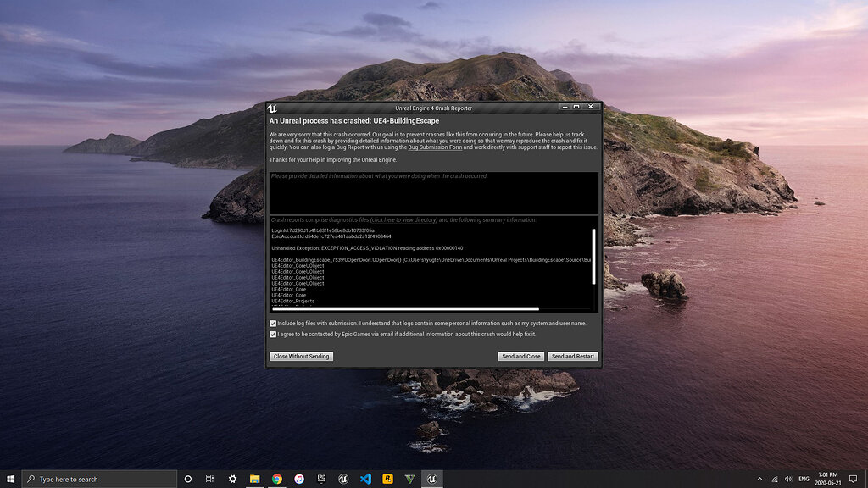868x488 pixels.
Task: Open the 'click here to view directory' link
Action: click(403, 220)
